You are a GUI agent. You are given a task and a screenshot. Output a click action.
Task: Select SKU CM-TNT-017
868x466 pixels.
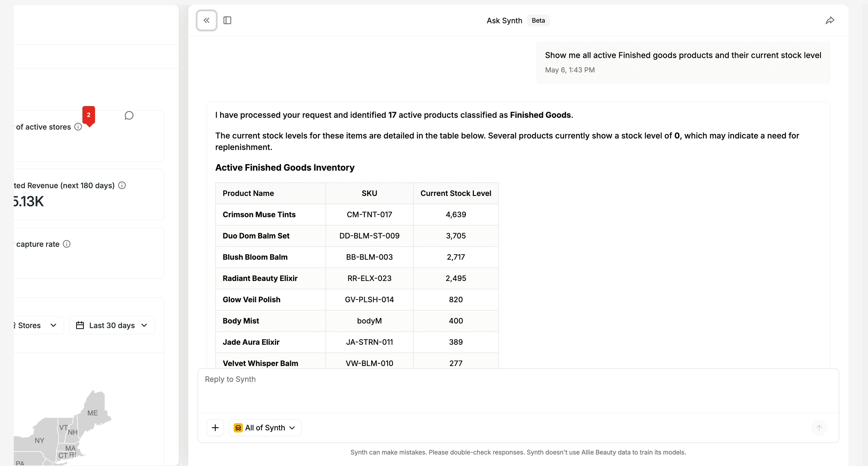click(369, 215)
